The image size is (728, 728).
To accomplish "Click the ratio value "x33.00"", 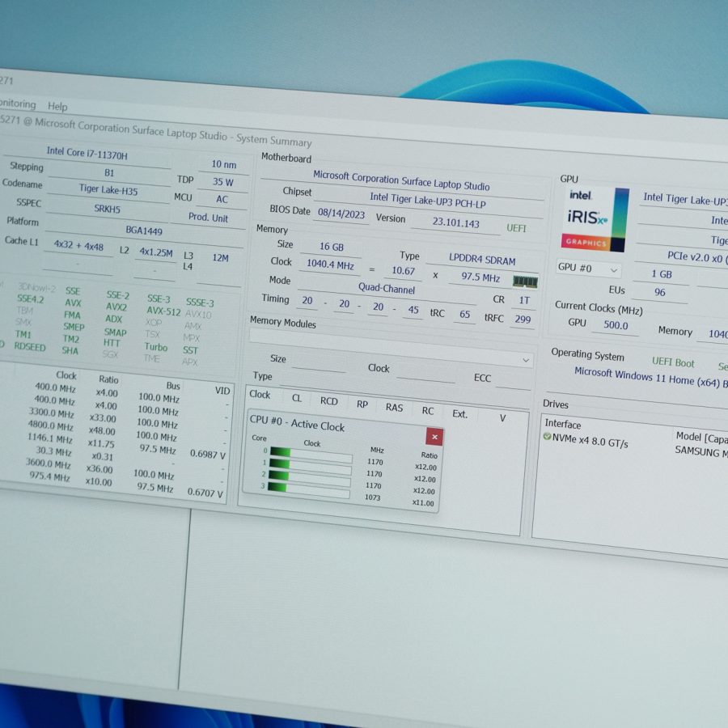I will point(102,418).
